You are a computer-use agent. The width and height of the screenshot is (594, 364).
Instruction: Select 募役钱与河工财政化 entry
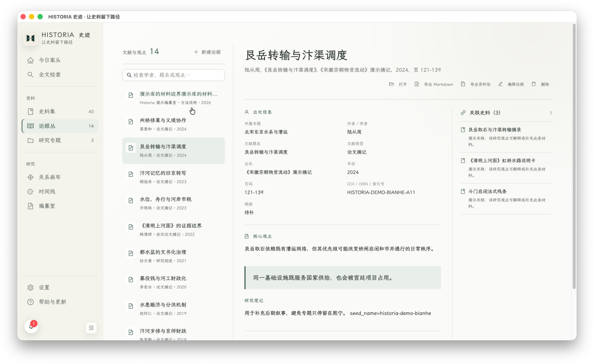click(173, 282)
